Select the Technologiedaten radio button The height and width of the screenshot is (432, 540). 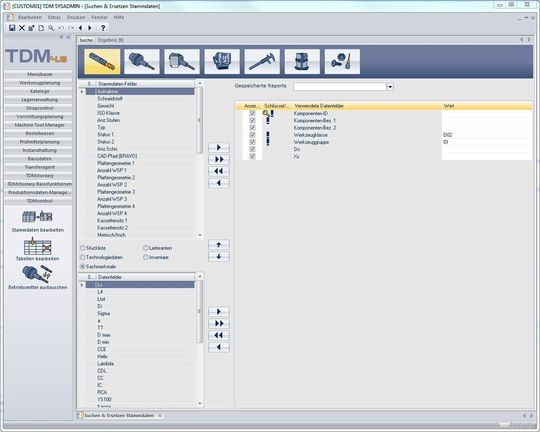pyautogui.click(x=82, y=257)
